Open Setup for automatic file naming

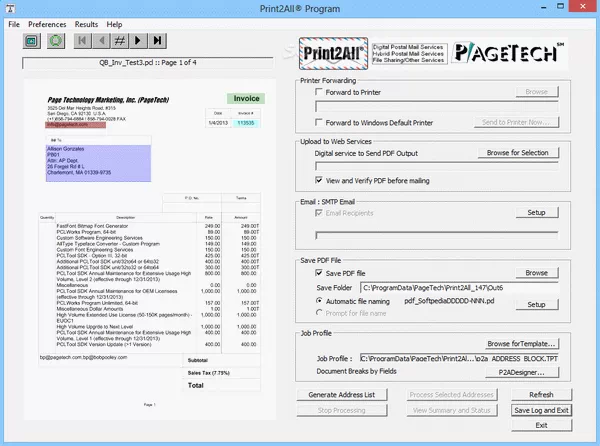(x=537, y=304)
